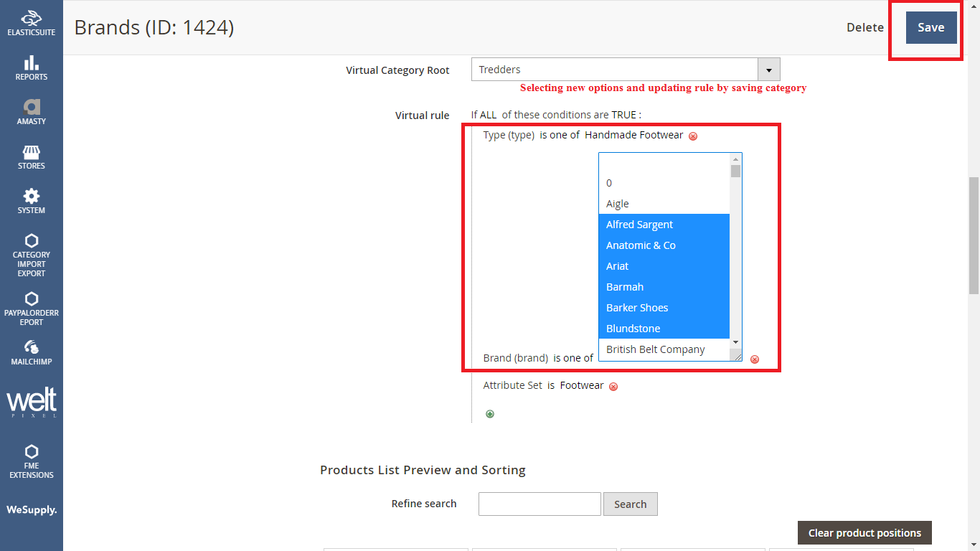Remove the Footwear attribute set condition
The width and height of the screenshot is (980, 551).
tap(613, 386)
